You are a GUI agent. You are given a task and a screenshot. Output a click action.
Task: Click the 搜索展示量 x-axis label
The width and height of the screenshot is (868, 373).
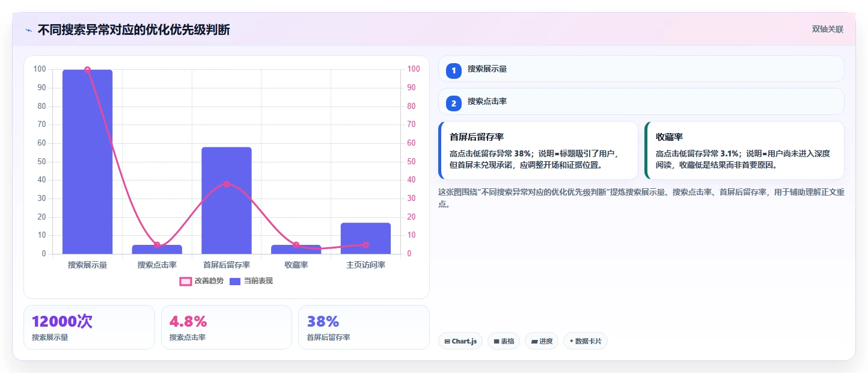(88, 265)
